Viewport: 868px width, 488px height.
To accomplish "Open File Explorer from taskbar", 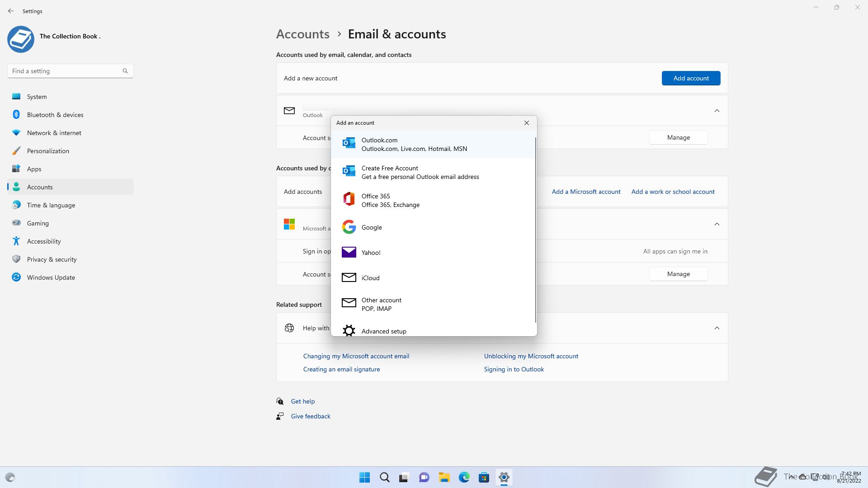I will pos(444,477).
